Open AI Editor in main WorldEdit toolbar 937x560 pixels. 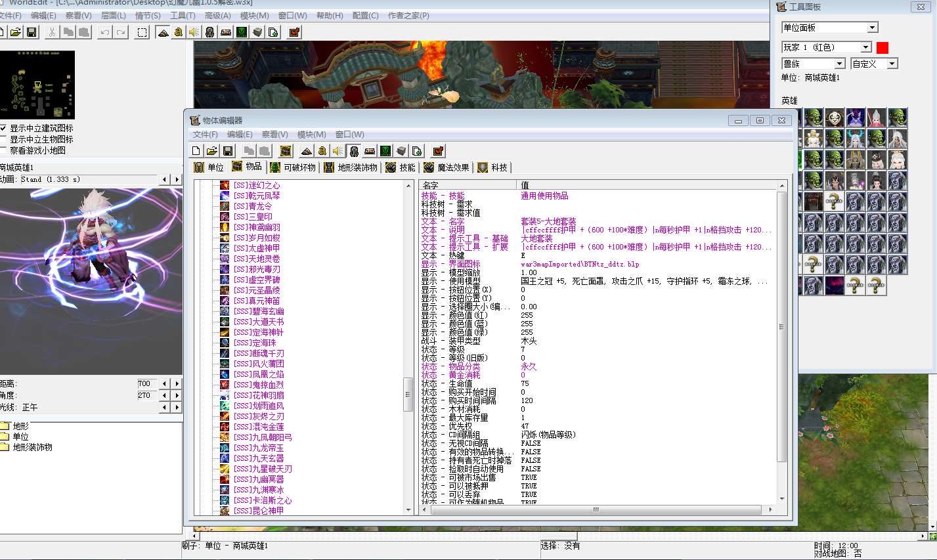click(x=242, y=32)
